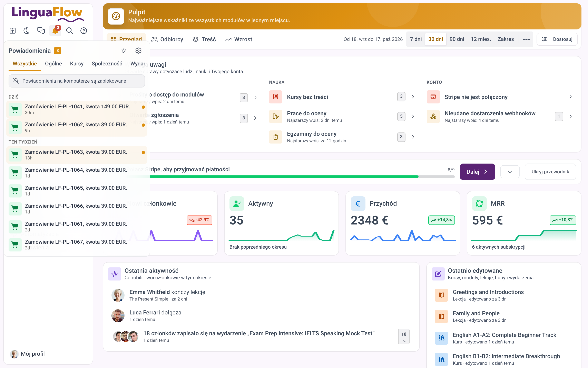
Task: Select the 12 mies. range
Action: pyautogui.click(x=481, y=39)
